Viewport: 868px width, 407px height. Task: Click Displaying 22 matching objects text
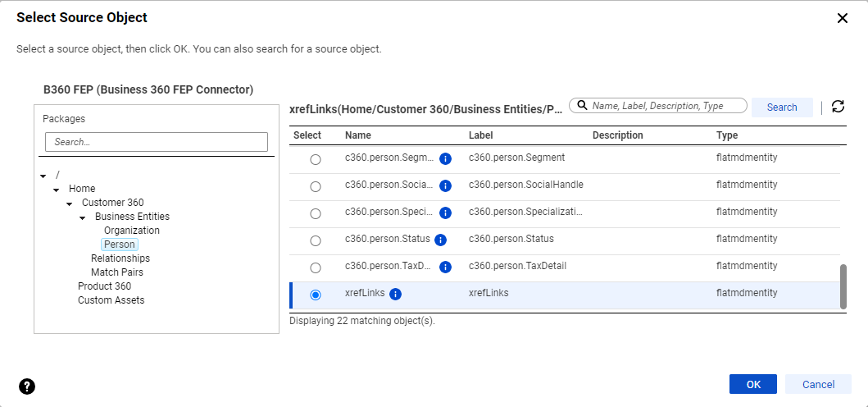pyautogui.click(x=362, y=321)
